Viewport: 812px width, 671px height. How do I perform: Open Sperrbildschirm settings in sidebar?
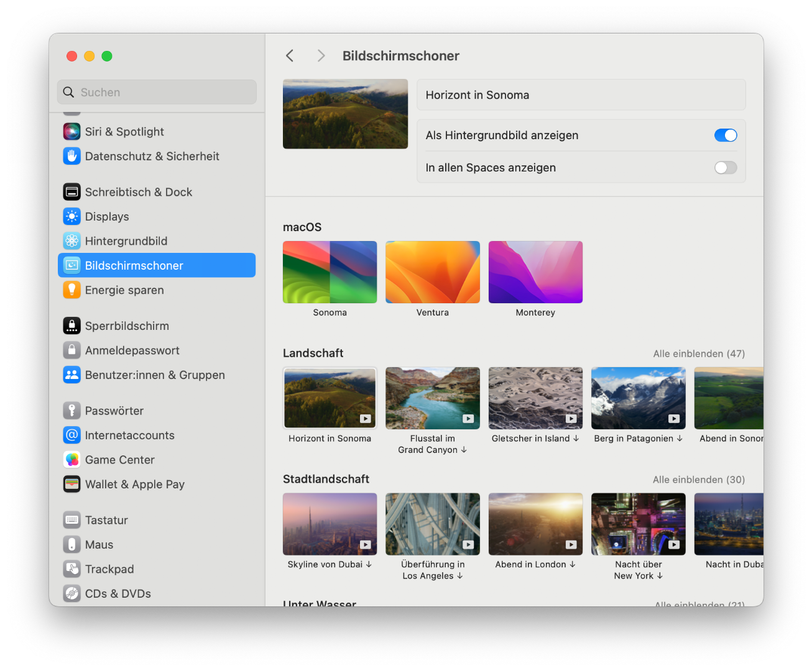(127, 326)
